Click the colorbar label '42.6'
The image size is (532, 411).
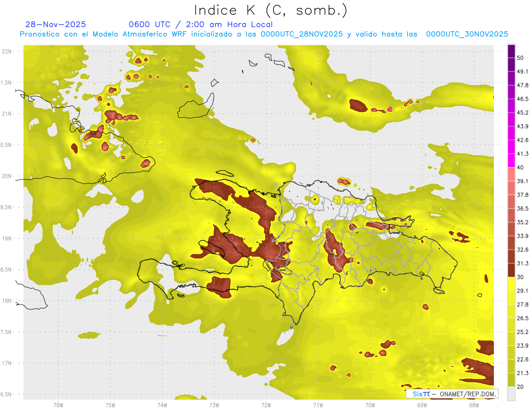click(523, 140)
